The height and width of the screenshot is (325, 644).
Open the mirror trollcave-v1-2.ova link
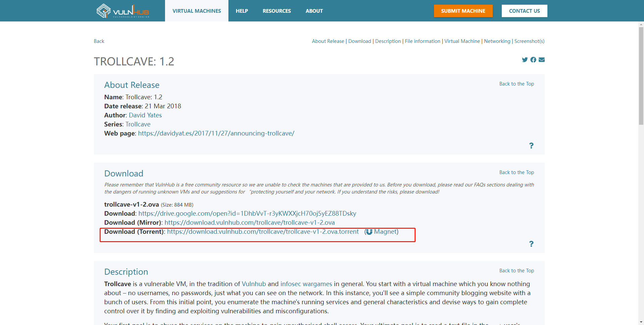[x=250, y=223]
